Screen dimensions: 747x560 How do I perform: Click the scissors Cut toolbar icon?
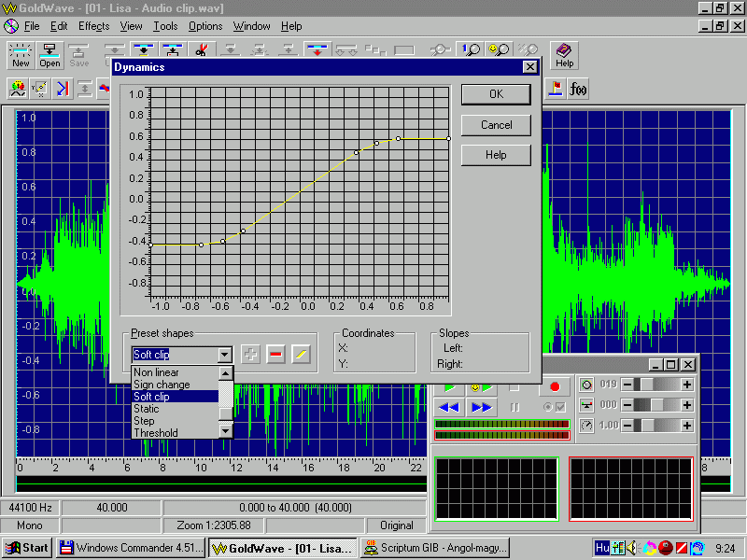coord(201,49)
